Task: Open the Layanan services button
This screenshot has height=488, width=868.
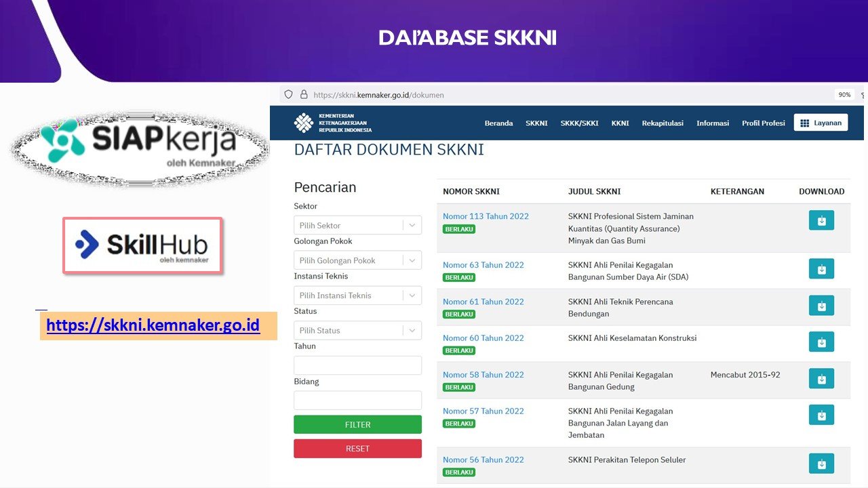Action: coord(821,123)
